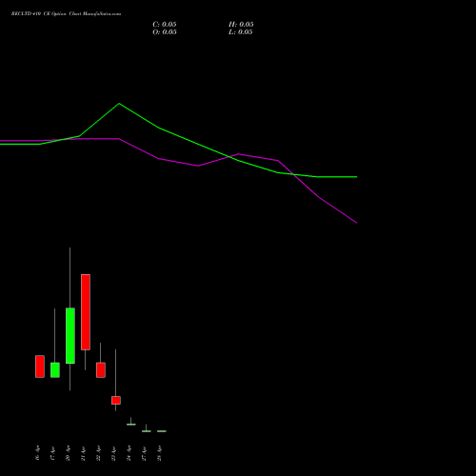Click the tall green candlestick for 20 Apr
Image resolution: width=476 pixels, height=476 pixels.
[70, 335]
